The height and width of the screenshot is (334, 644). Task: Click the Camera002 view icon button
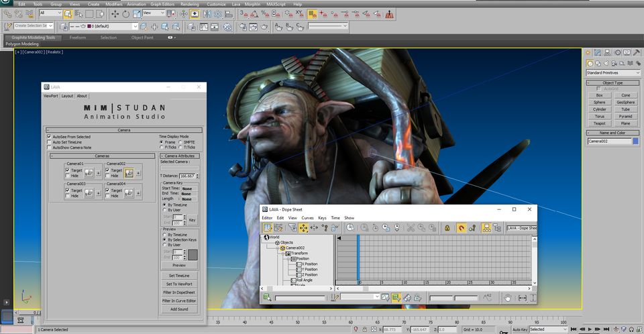click(x=129, y=173)
